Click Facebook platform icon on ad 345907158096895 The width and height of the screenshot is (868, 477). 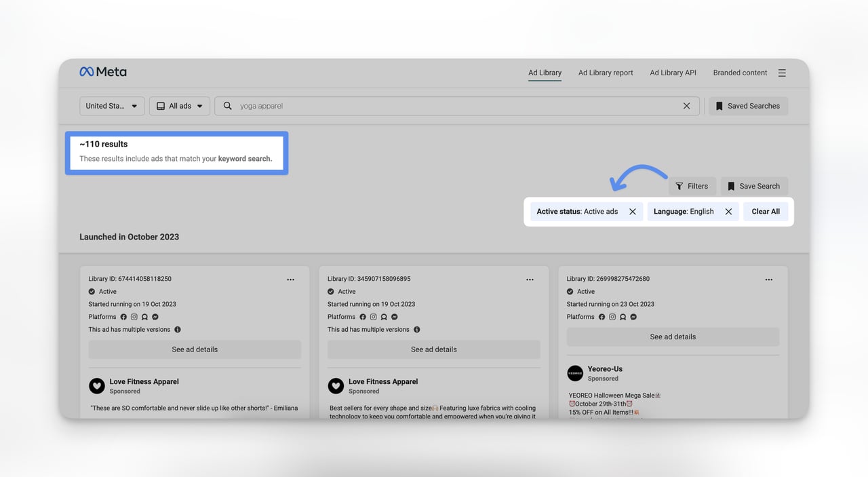[x=363, y=317]
